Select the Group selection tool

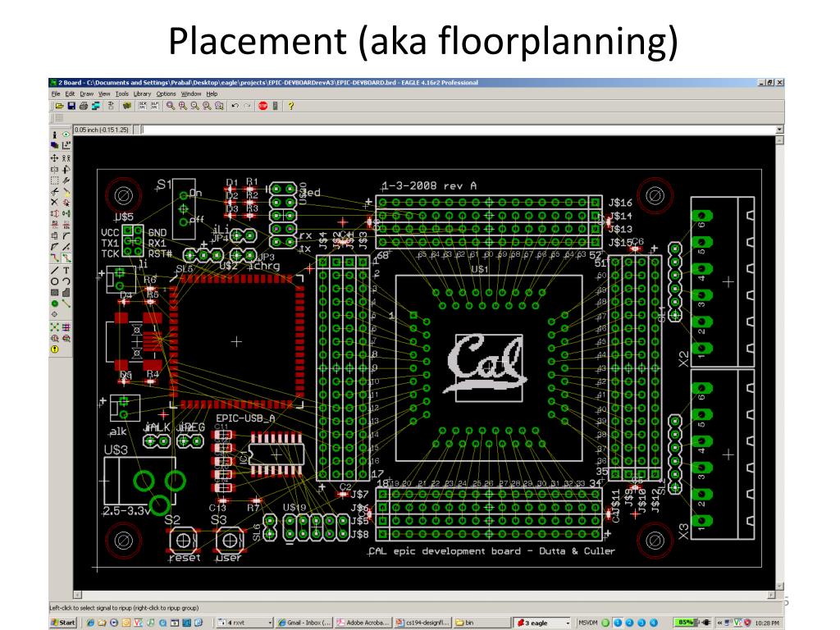click(55, 180)
